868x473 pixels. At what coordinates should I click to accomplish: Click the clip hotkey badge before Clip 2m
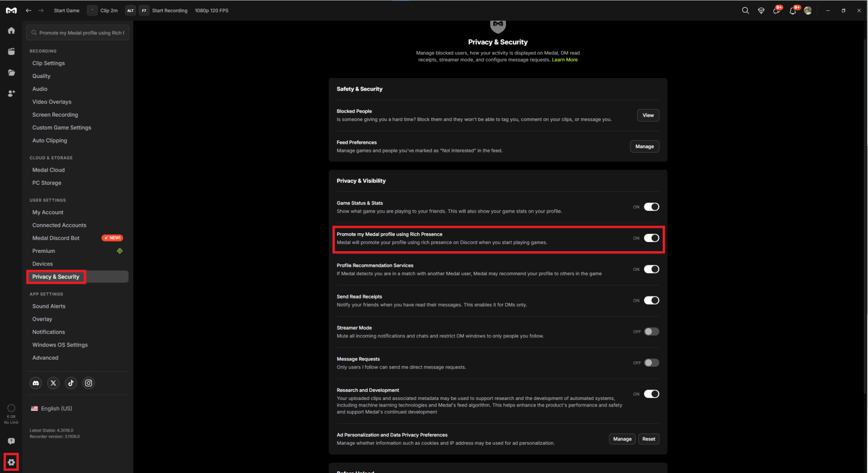click(92, 10)
